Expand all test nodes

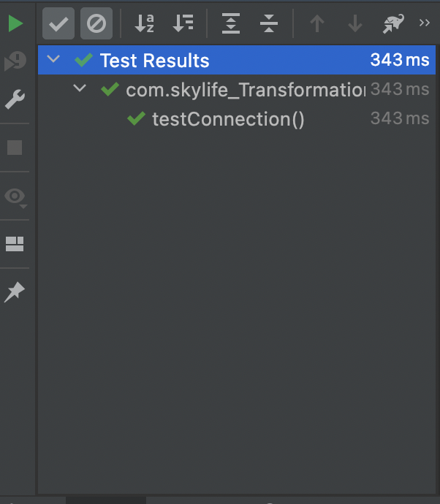231,23
